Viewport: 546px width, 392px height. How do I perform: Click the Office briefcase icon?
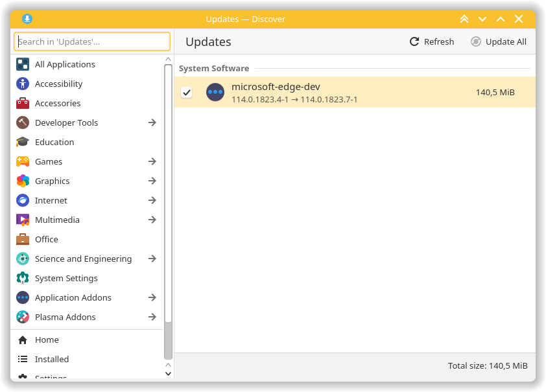pyautogui.click(x=23, y=239)
